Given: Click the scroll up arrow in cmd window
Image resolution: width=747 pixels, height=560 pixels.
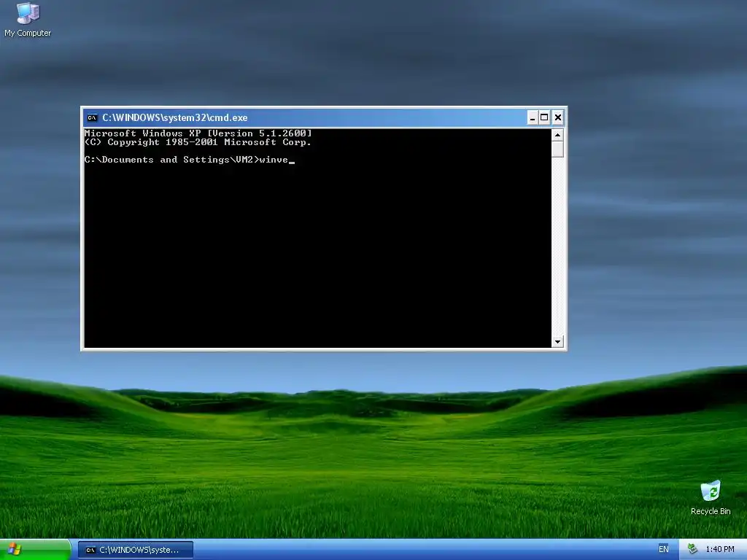Looking at the screenshot, I should (x=557, y=135).
